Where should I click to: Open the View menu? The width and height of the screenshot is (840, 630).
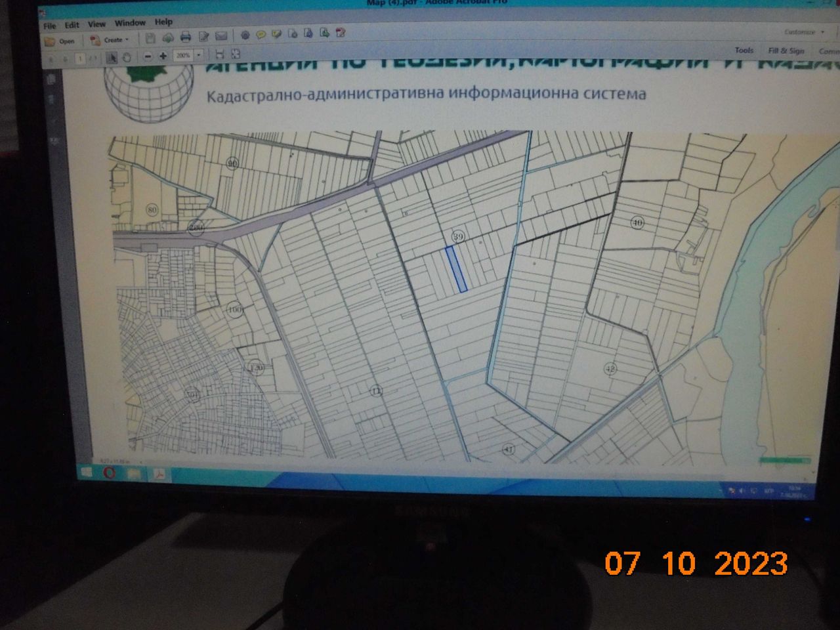click(x=96, y=24)
